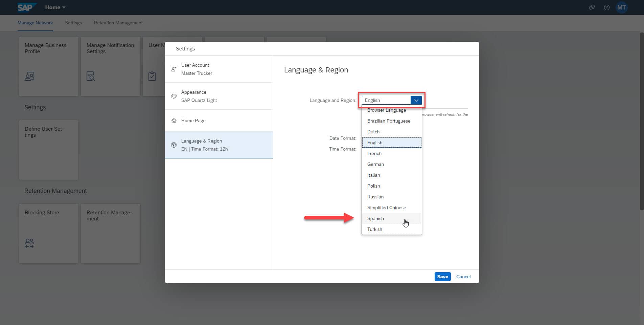Choose Turkish from the language list
644x325 pixels.
pos(392,229)
